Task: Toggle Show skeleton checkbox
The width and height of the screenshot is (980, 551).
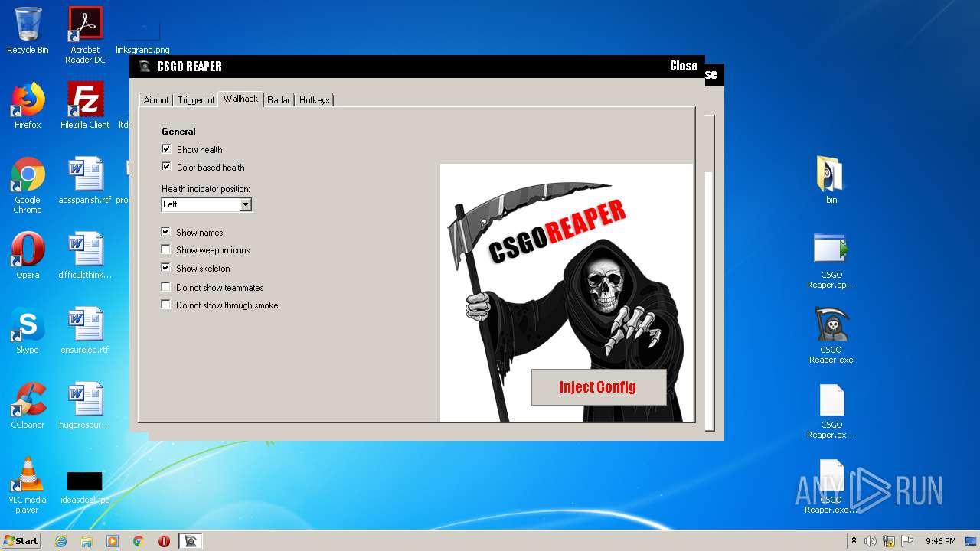Action: pos(166,268)
